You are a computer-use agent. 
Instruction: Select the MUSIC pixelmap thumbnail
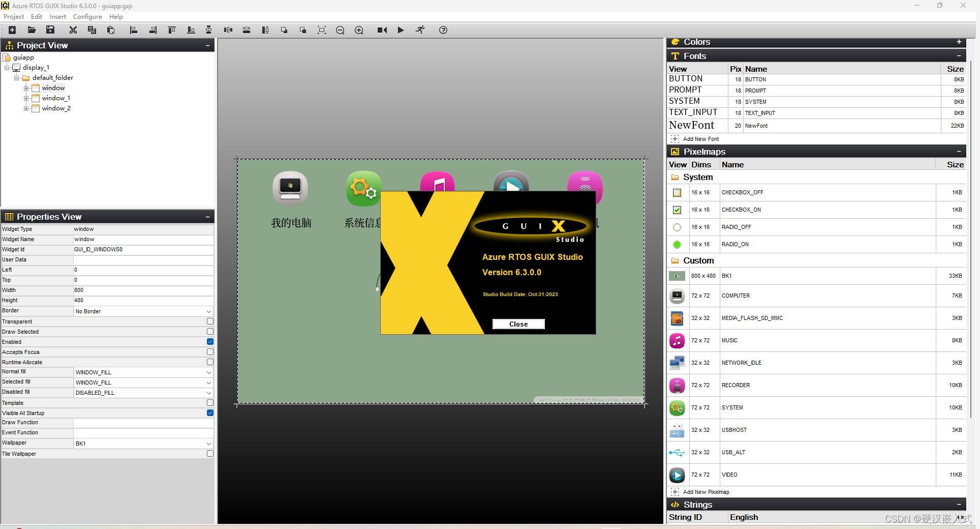tap(677, 340)
